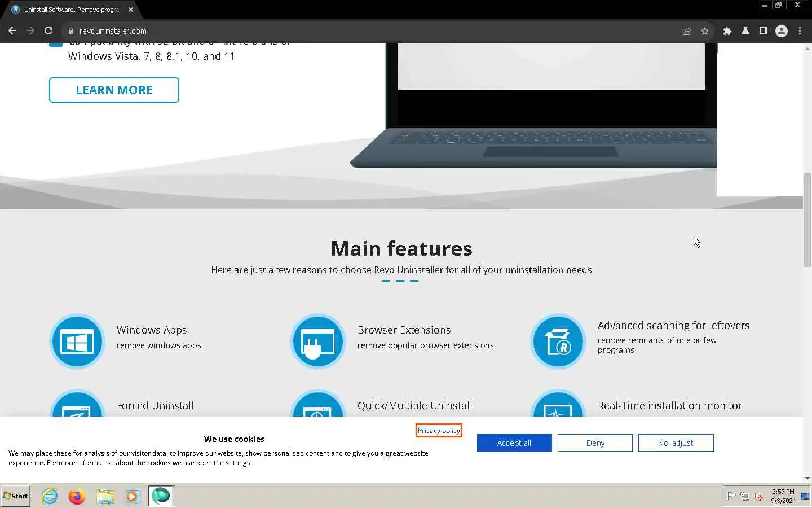The image size is (812, 508).
Task: Click the Real-Time installation monitor title
Action: [x=670, y=406]
